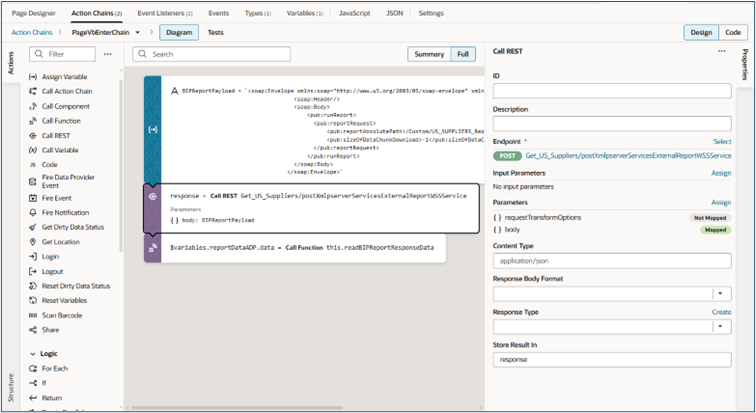Open the Event Listeners tab

coord(165,14)
